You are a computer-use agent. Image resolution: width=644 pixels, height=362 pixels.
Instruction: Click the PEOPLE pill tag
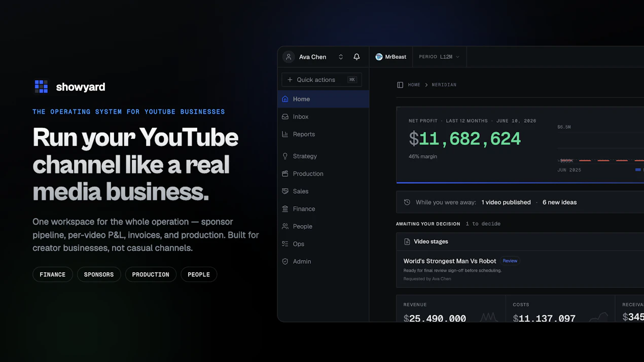[199, 274]
